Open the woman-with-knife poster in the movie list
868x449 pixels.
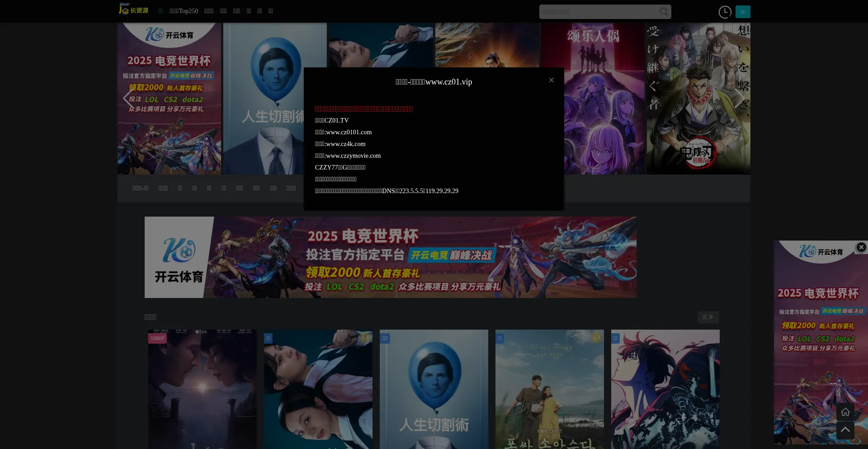318,389
